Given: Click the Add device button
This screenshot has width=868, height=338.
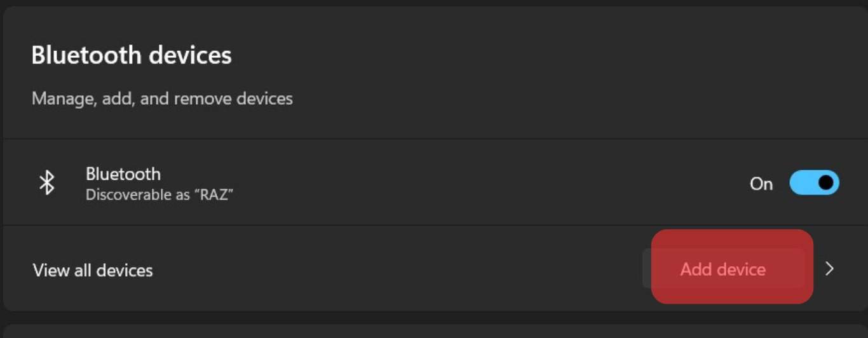Looking at the screenshot, I should [x=723, y=269].
